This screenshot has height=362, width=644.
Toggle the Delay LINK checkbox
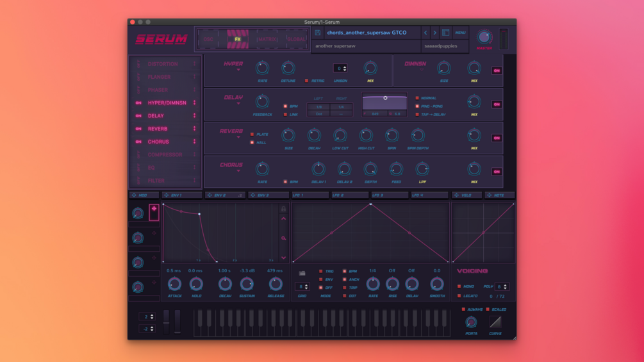(285, 115)
